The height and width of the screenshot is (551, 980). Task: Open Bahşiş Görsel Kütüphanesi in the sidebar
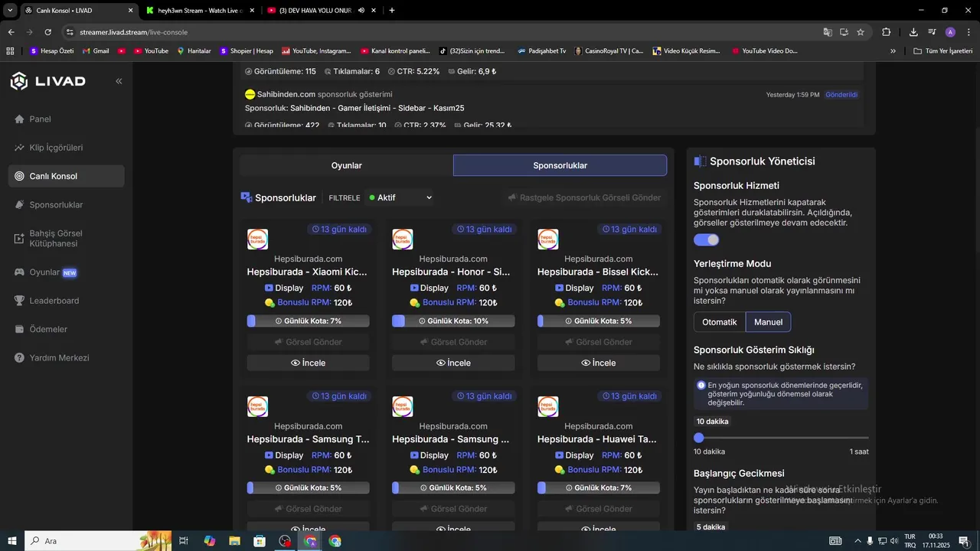click(x=67, y=239)
